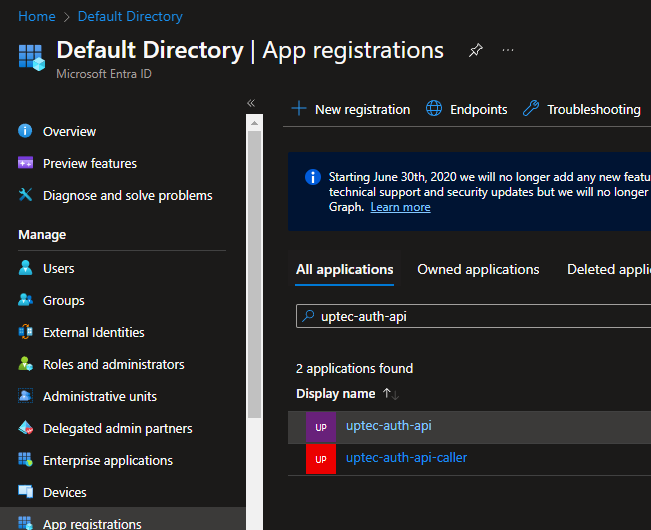Open the ellipsis more options menu
The width and height of the screenshot is (651, 530).
tap(508, 50)
